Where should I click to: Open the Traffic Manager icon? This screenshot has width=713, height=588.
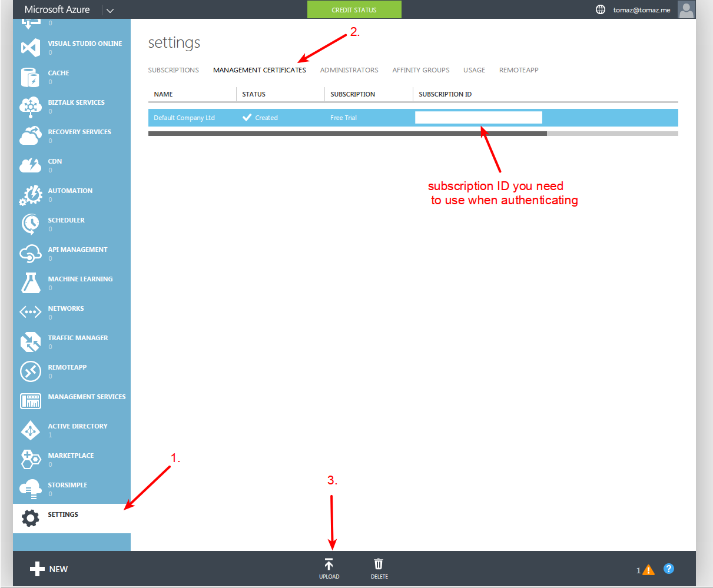[x=31, y=342]
